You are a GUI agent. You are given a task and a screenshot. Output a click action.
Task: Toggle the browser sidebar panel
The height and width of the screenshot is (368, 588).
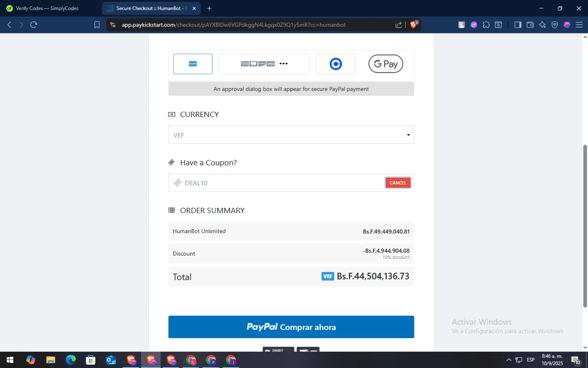pyautogui.click(x=518, y=25)
